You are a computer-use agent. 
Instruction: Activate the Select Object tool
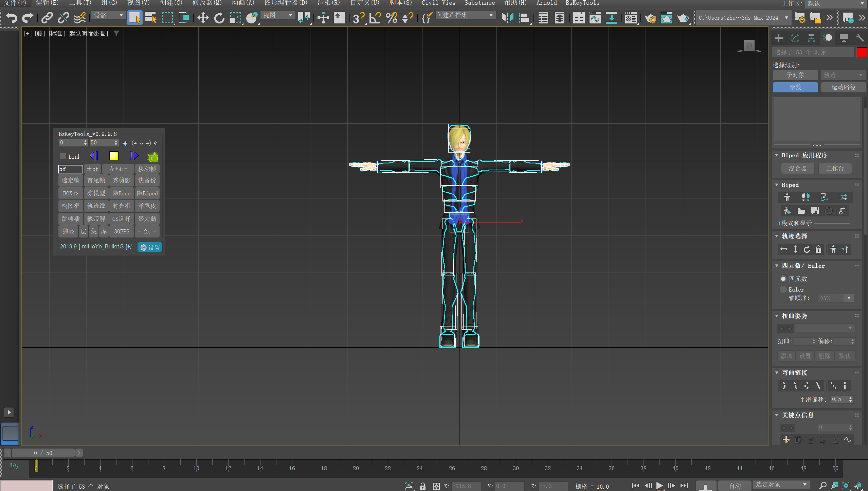click(135, 17)
